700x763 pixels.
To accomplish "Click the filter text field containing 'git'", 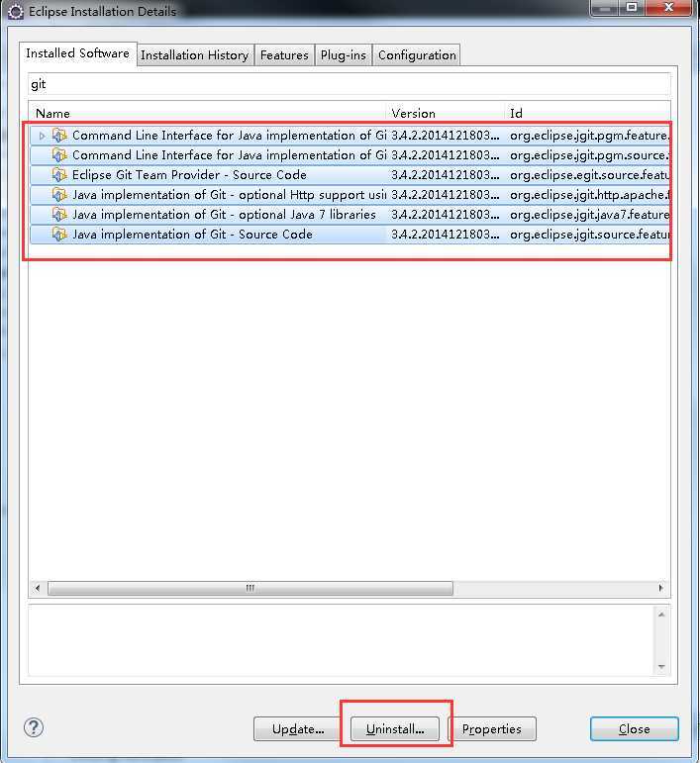I will (350, 84).
